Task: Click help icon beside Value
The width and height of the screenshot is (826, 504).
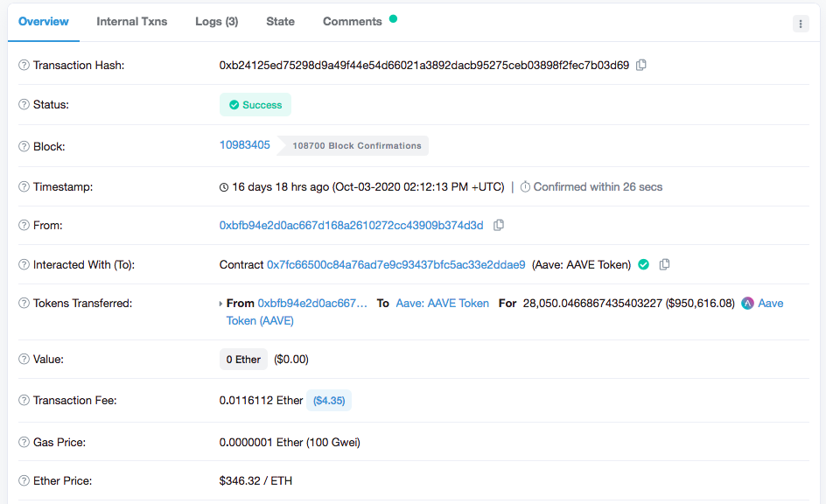Action: 24,359
